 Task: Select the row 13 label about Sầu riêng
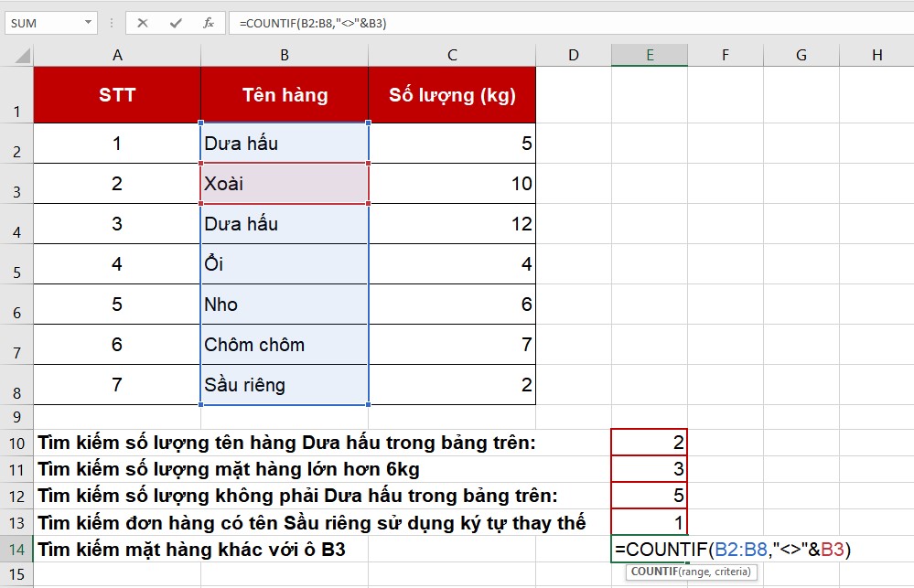pos(311,522)
